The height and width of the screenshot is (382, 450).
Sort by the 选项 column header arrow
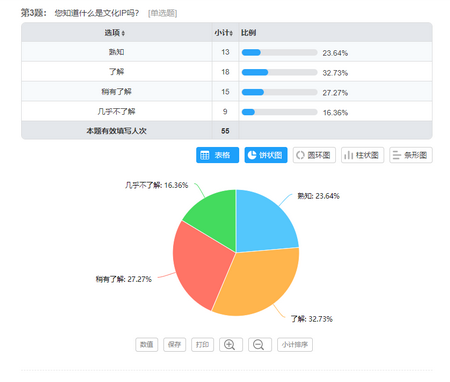point(123,33)
